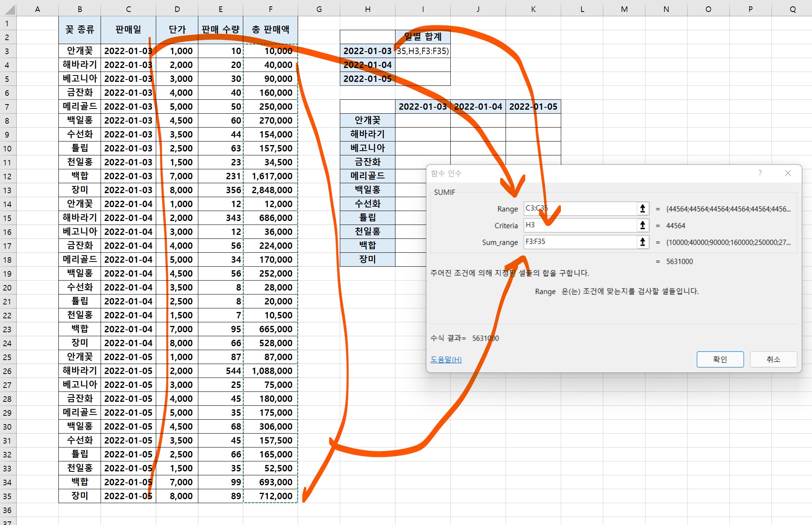This screenshot has width=812, height=525.
Task: Select row 14 header
Action: click(8, 204)
